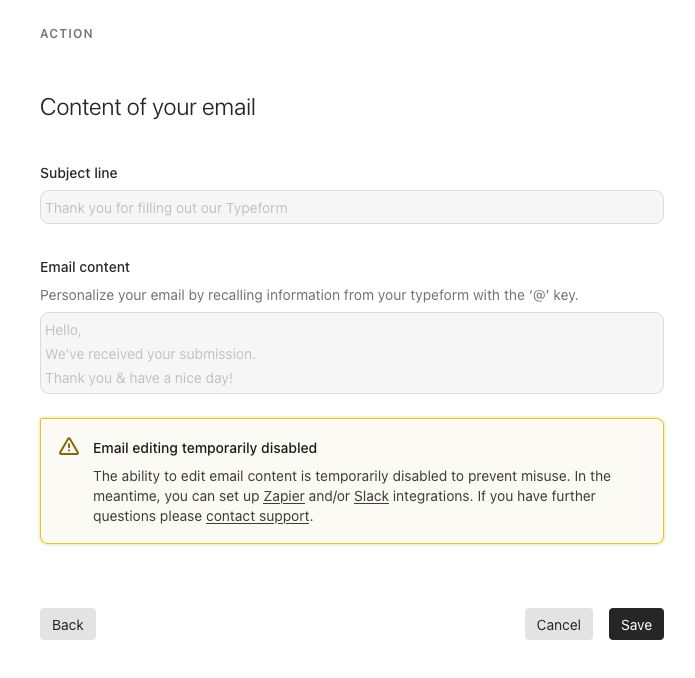Click the yellow warning banner description text
The height and width of the screenshot is (678, 695).
[352, 496]
